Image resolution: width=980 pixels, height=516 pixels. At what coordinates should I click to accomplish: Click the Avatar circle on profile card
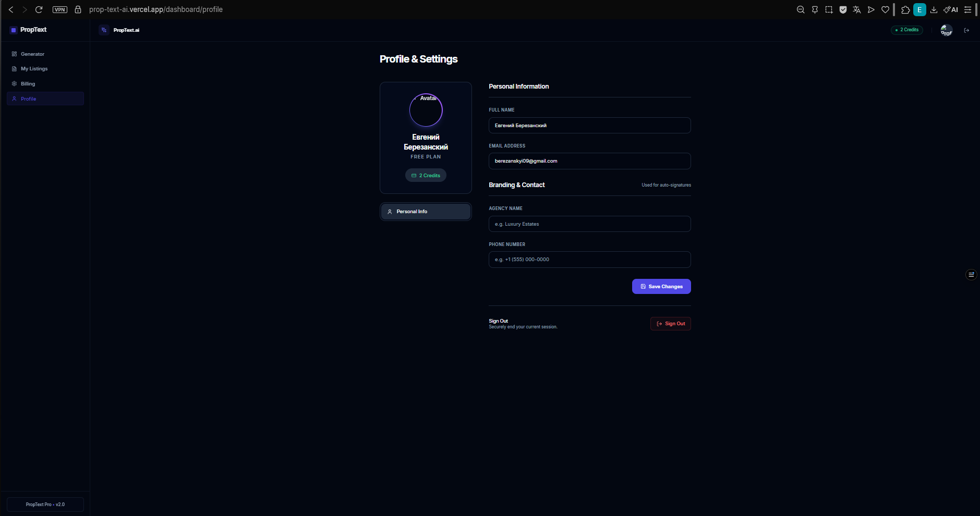tap(426, 110)
